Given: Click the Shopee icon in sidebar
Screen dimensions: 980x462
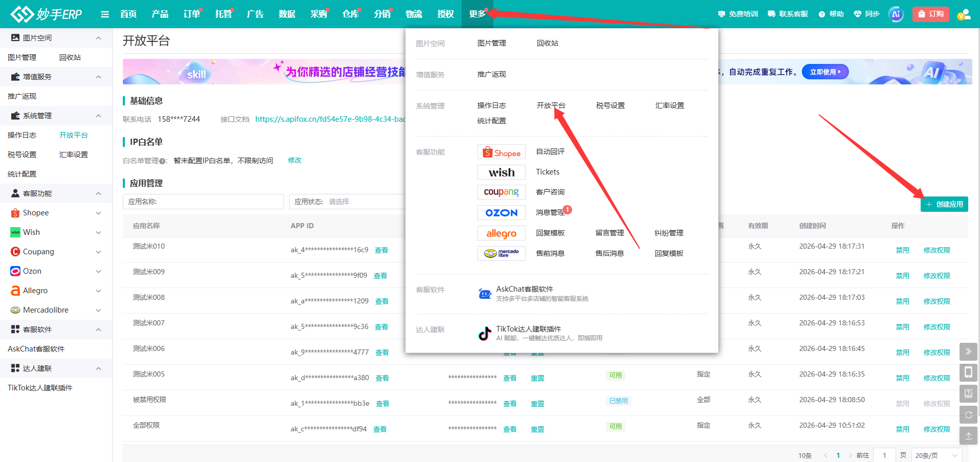Looking at the screenshot, I should coord(15,213).
